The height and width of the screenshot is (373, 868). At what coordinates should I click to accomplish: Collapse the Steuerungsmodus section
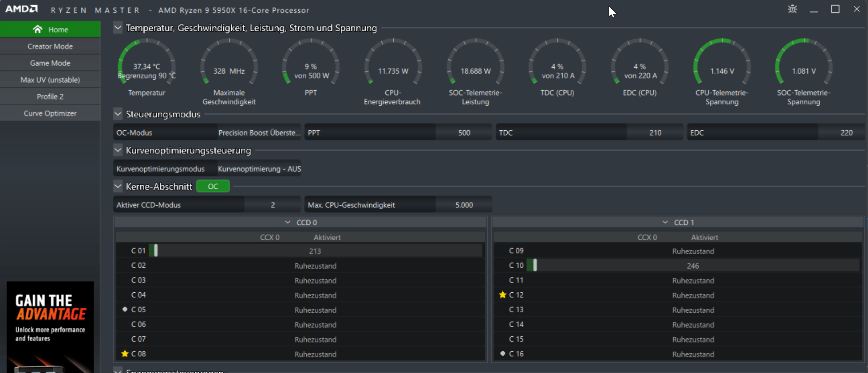click(x=118, y=114)
